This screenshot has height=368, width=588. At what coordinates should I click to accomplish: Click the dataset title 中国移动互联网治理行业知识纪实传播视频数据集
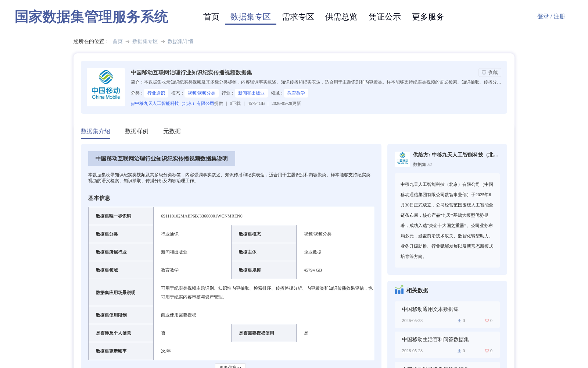tap(191, 72)
